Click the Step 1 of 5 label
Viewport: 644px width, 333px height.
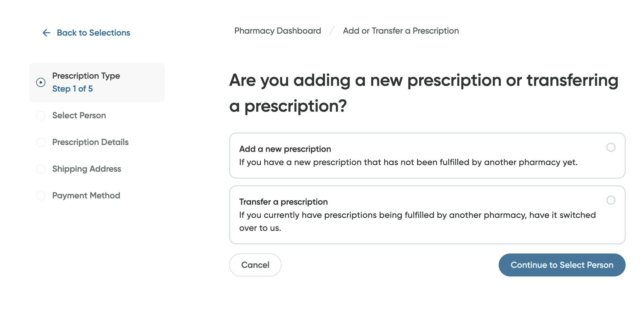[x=72, y=89]
